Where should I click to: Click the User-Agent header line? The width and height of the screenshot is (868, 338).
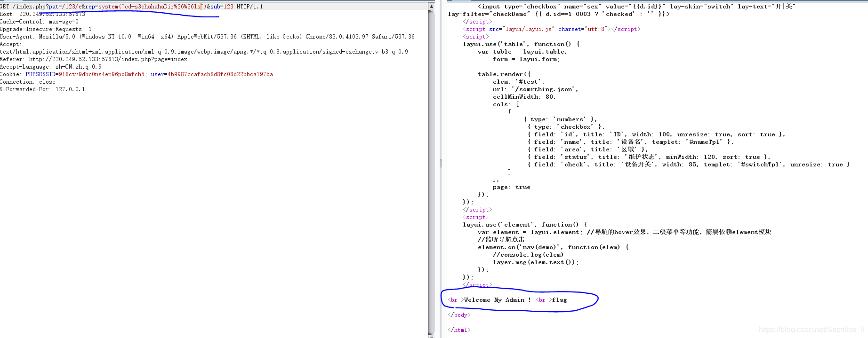pyautogui.click(x=207, y=37)
